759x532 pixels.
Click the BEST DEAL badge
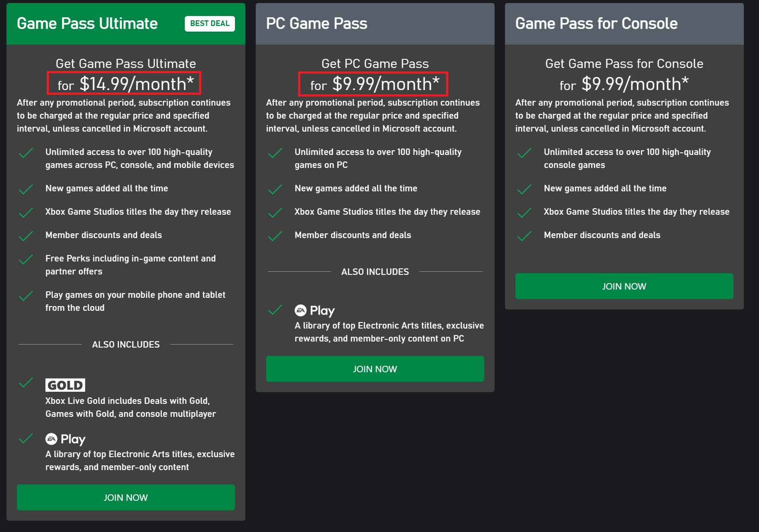[210, 24]
